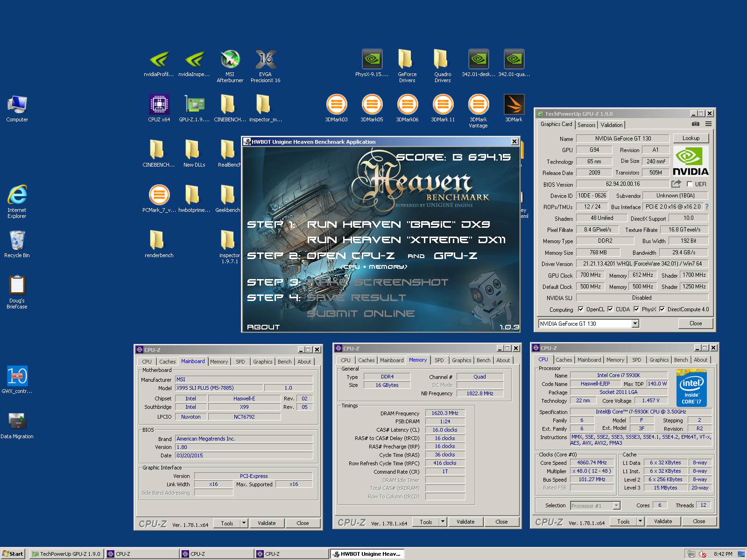
Task: Switch to TechPowerUp GPU-Z taskbar button
Action: (x=66, y=554)
